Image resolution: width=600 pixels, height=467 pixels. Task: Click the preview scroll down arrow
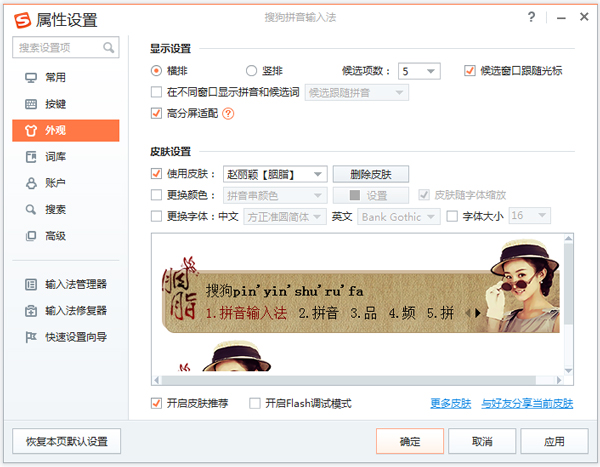click(x=568, y=371)
